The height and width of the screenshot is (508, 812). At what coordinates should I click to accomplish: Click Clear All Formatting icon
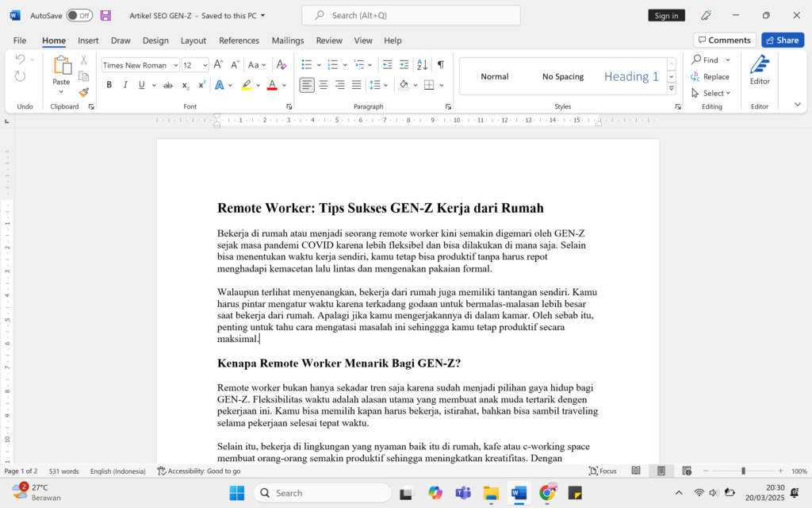pos(282,65)
